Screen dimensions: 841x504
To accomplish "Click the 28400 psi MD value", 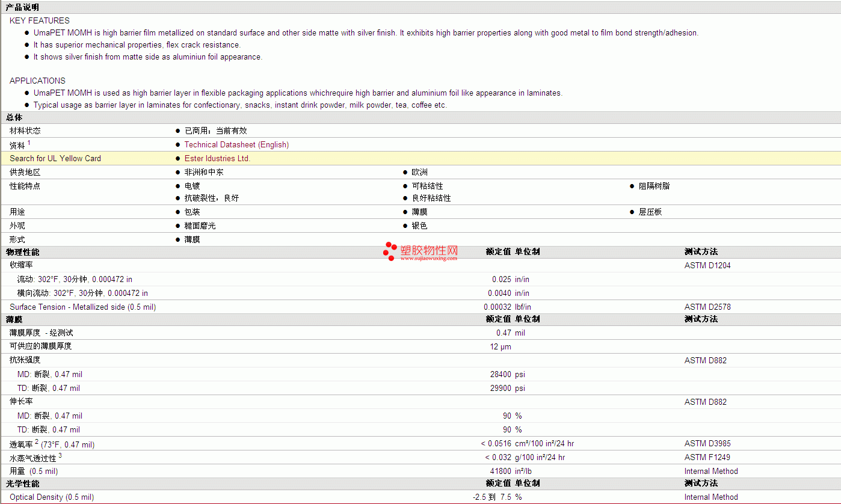I will 508,375.
